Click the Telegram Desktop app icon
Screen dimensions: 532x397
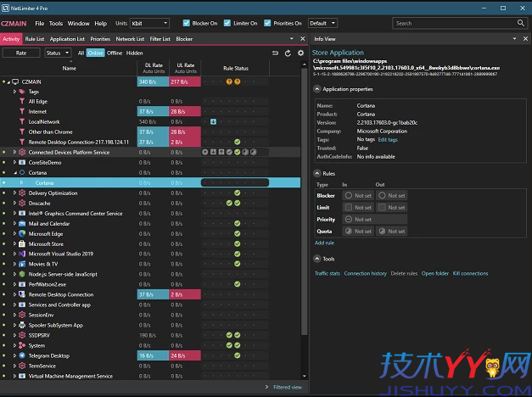(22, 355)
